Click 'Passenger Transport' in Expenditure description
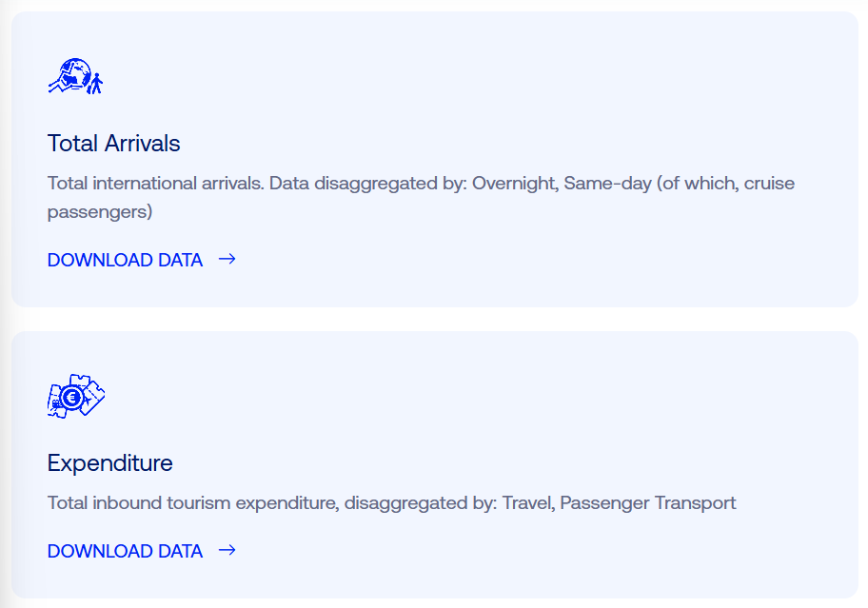Image resolution: width=868 pixels, height=608 pixels. pyautogui.click(x=648, y=502)
